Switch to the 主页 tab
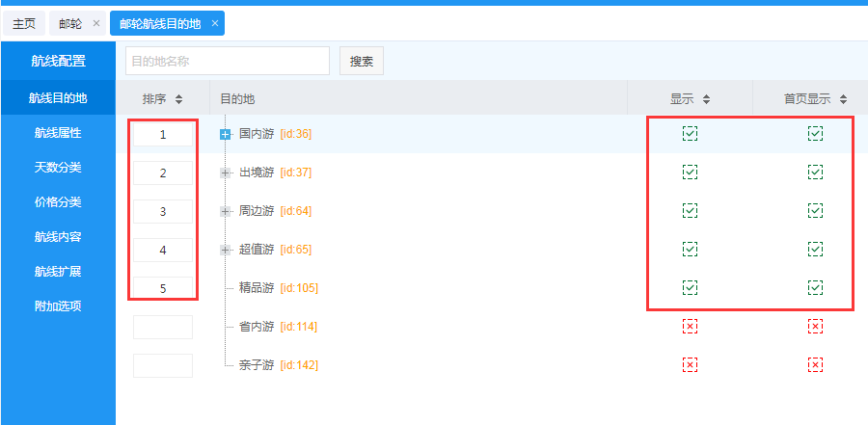The width and height of the screenshot is (868, 425). (24, 23)
